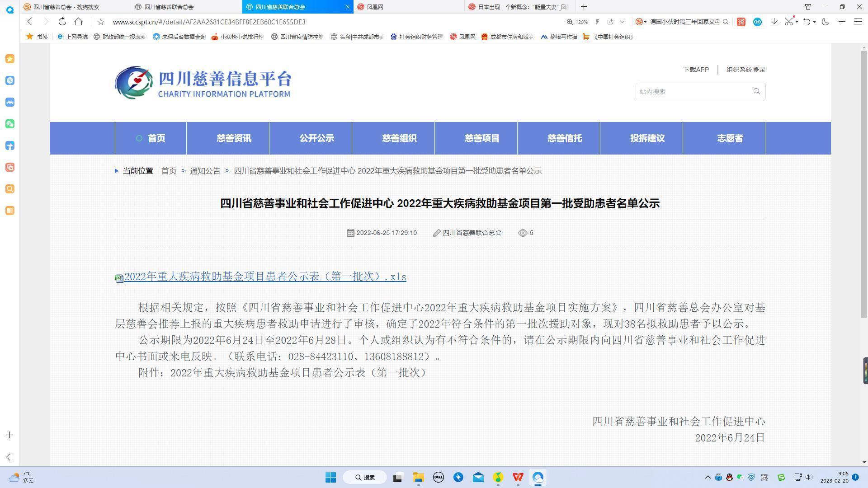The width and height of the screenshot is (868, 488).
Task: Reload the page with refresh icon
Action: click(x=62, y=22)
